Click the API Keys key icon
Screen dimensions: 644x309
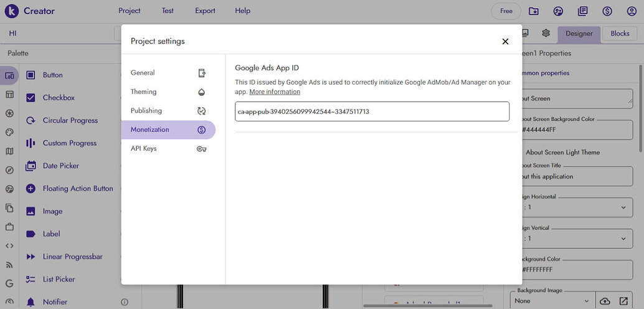pos(201,149)
